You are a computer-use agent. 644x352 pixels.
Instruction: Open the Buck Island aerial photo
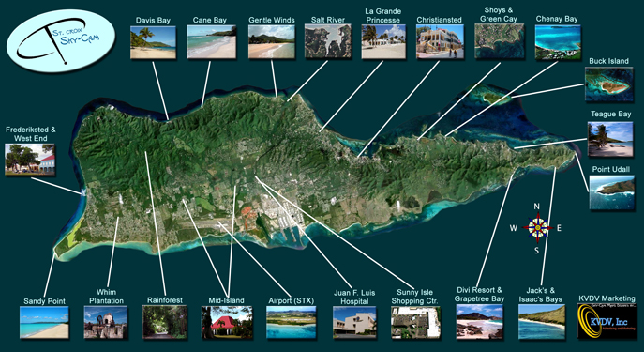click(x=607, y=84)
